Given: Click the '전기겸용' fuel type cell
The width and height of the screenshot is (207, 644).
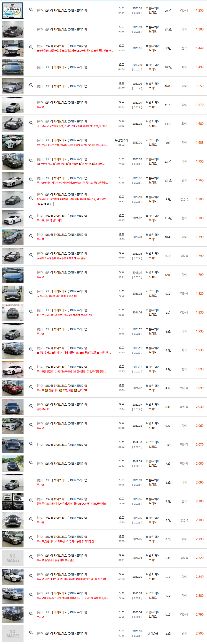Looking at the screenshot, I should pos(153,634).
